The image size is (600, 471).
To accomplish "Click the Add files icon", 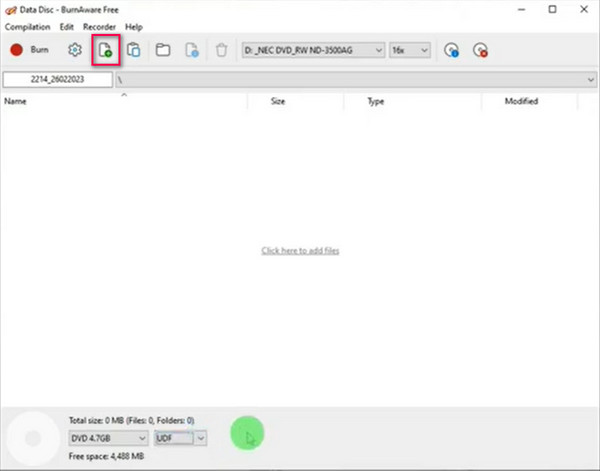I will (106, 50).
